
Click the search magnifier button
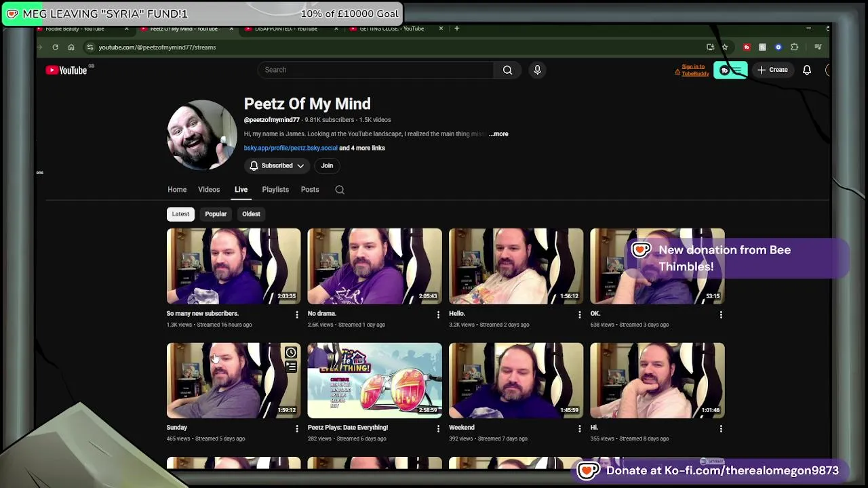(507, 70)
